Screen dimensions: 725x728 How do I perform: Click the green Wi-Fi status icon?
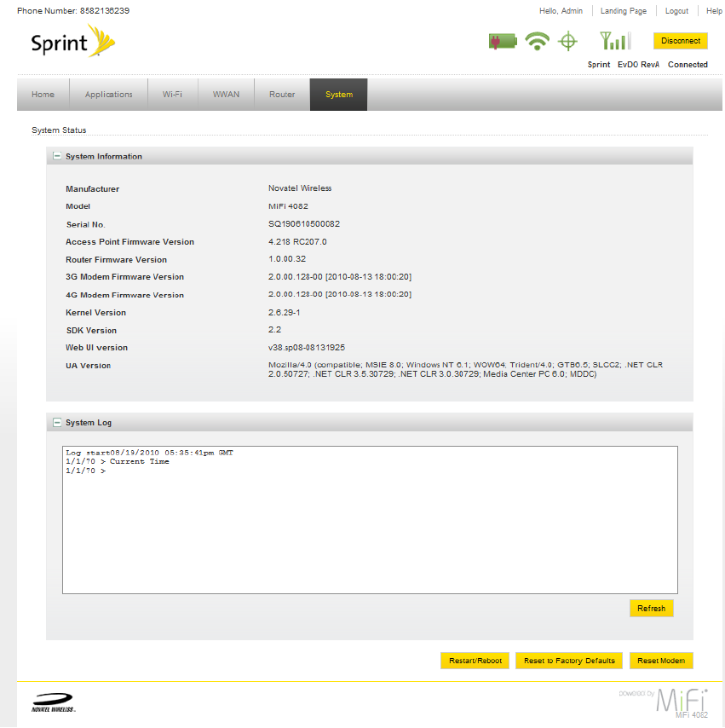click(x=537, y=41)
